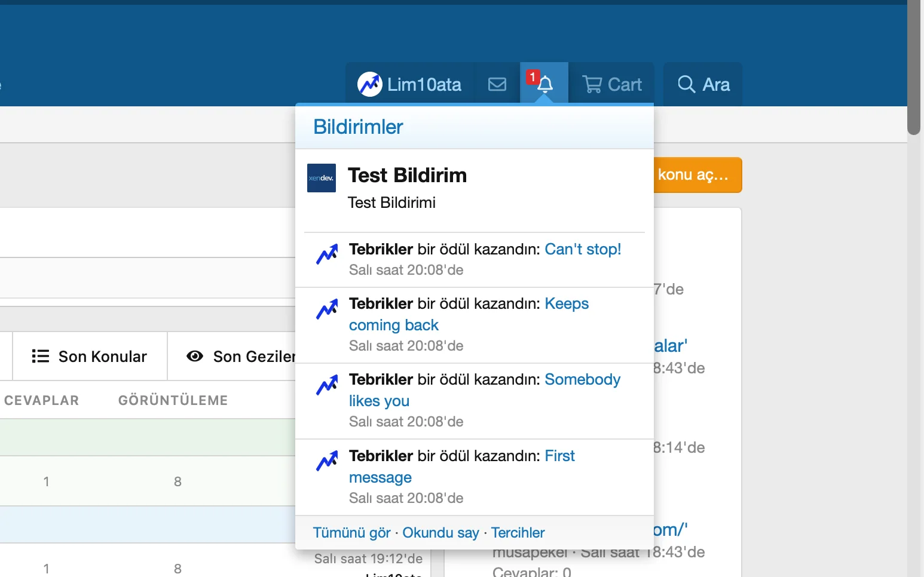The height and width of the screenshot is (577, 924).
Task: Open the shopping Cart
Action: (x=611, y=84)
